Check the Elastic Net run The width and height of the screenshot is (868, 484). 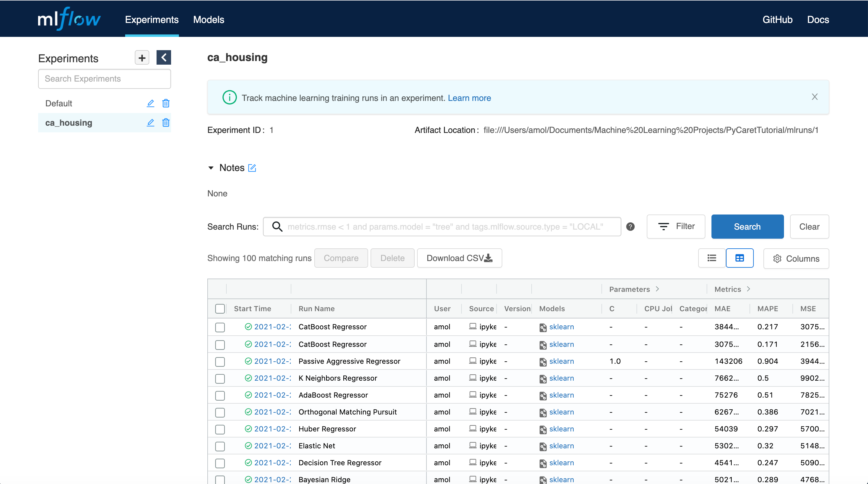(x=220, y=446)
